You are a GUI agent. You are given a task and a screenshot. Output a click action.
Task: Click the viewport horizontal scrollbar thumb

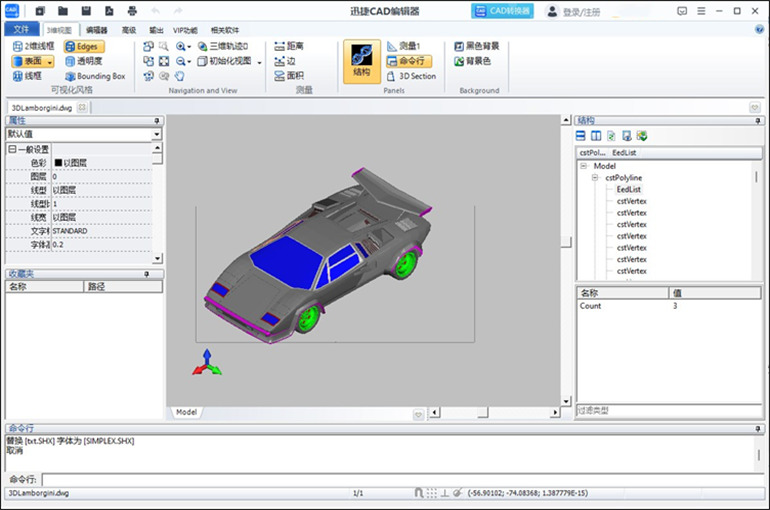coord(483,413)
